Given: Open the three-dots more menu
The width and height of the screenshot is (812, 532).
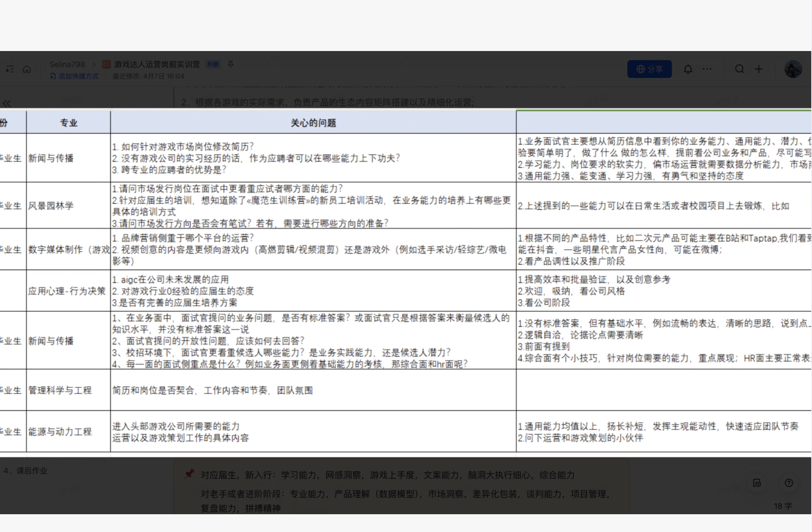Looking at the screenshot, I should 707,69.
